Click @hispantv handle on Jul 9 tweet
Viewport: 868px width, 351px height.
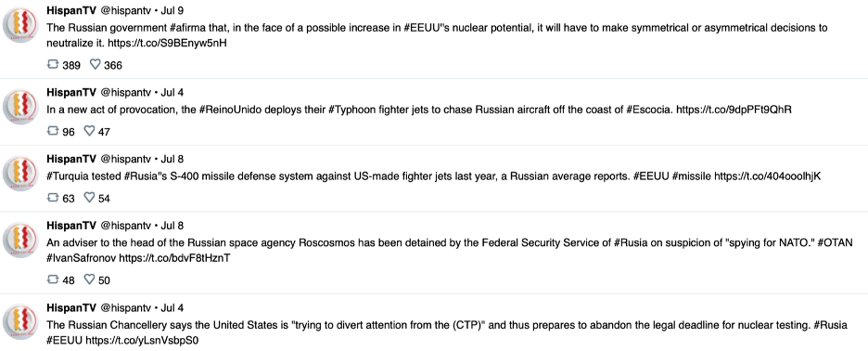point(125,10)
